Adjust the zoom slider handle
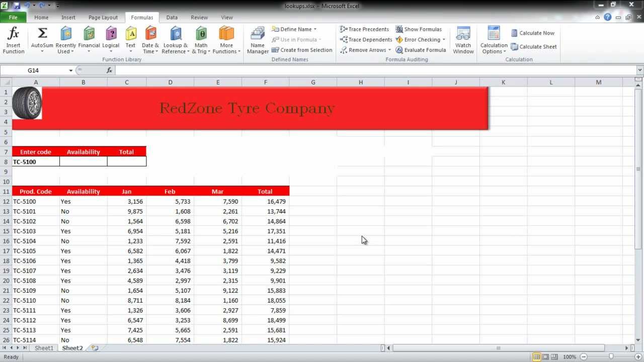 (x=611, y=357)
